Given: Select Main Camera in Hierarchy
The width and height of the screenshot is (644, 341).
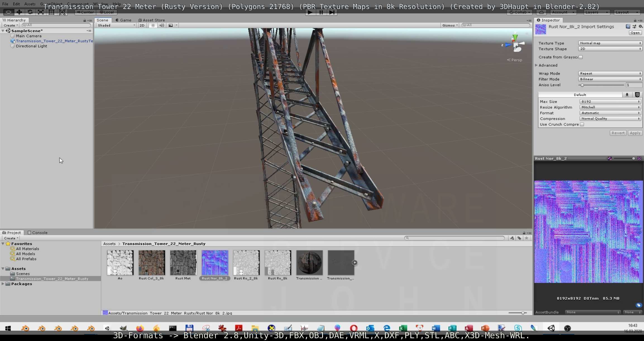Looking at the screenshot, I should tap(28, 36).
